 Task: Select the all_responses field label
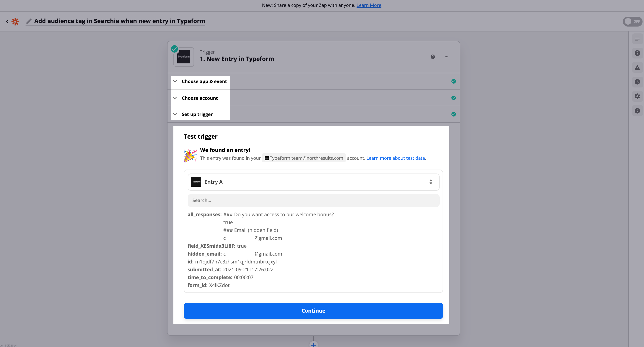pos(205,215)
